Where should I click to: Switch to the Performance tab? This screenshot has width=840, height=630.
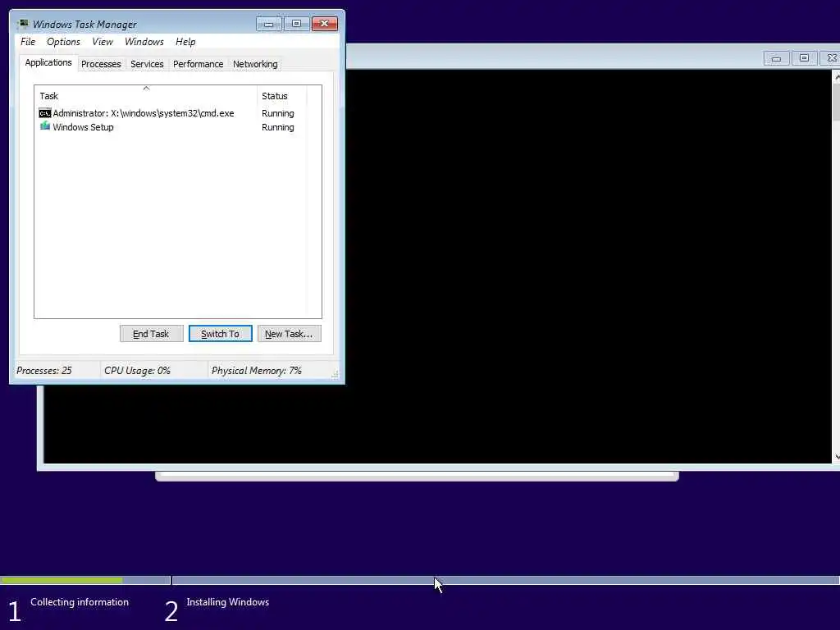(199, 64)
